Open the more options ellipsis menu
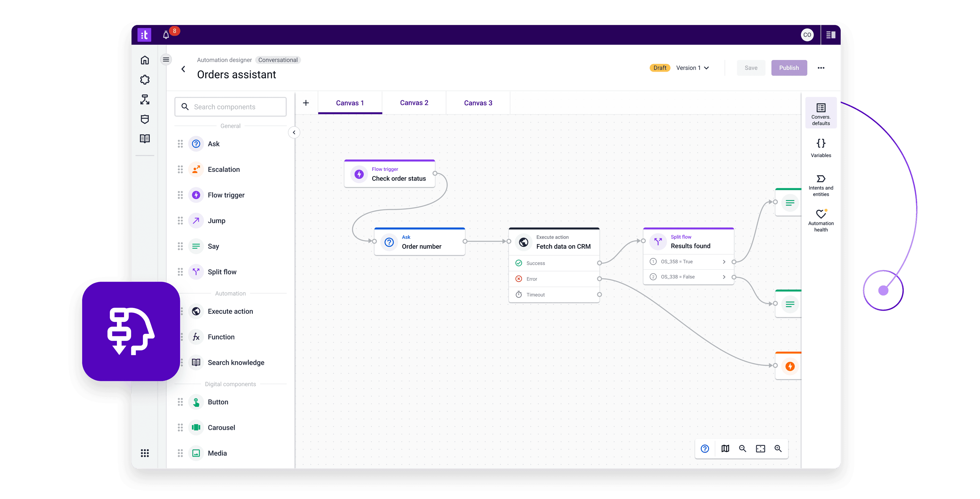The width and height of the screenshot is (980, 499). 821,68
